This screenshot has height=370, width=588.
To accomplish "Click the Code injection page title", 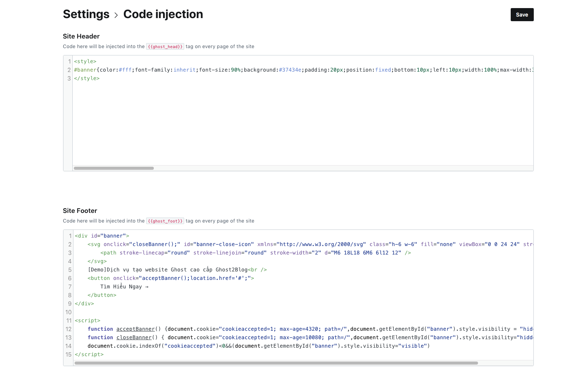I will click(163, 14).
